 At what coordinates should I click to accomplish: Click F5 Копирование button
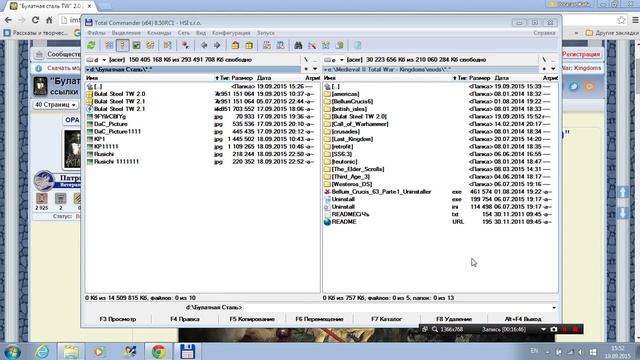252,319
